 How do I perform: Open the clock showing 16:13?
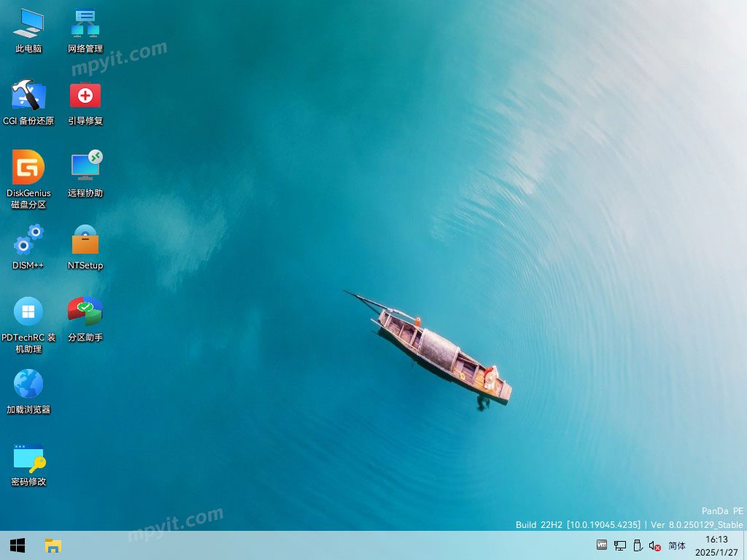[716, 539]
